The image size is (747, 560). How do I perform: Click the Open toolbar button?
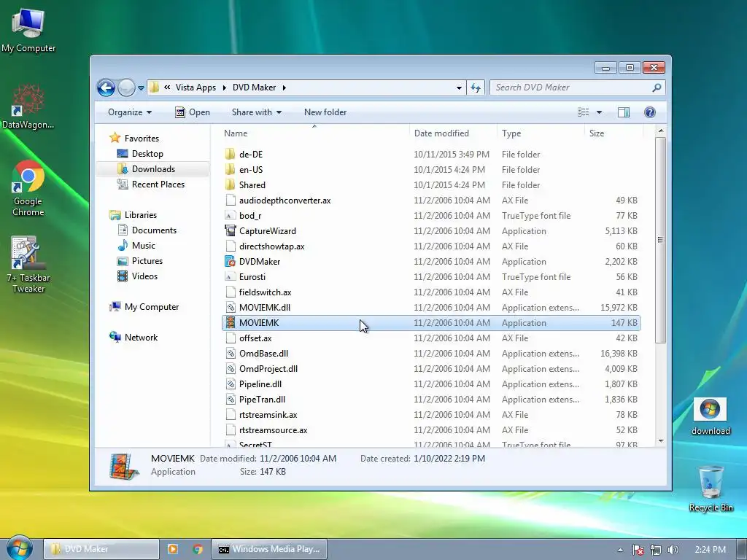click(x=193, y=112)
